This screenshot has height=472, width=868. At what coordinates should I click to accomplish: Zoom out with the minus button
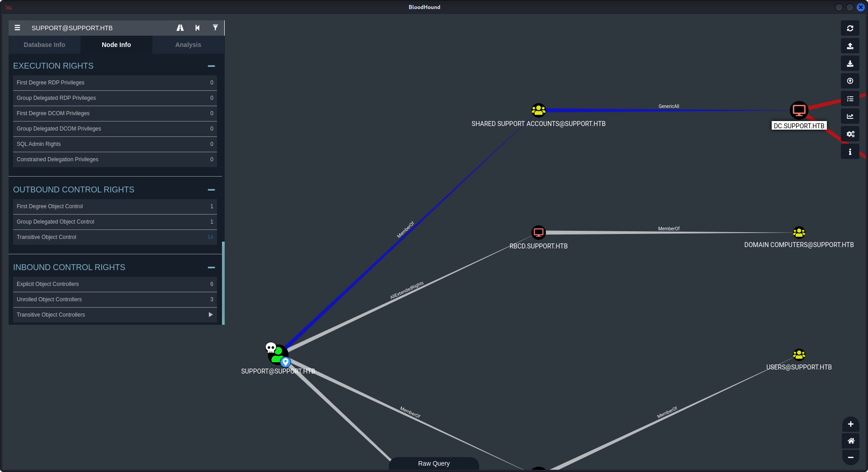(x=850, y=457)
